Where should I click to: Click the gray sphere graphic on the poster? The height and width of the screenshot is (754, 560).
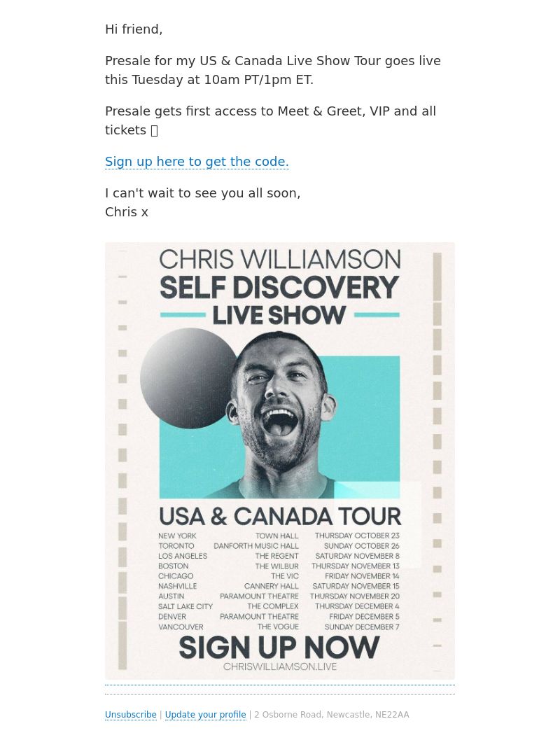pyautogui.click(x=190, y=379)
